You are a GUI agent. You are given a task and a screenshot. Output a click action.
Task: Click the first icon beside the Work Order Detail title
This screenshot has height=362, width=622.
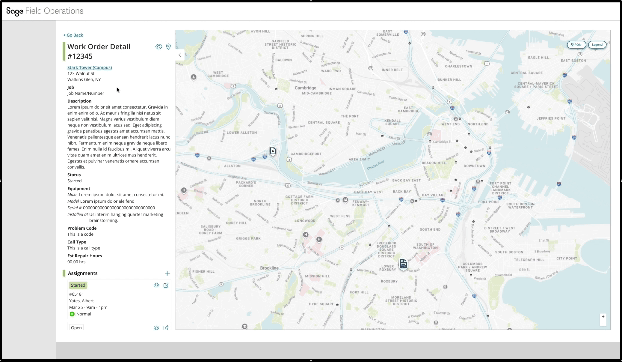coord(158,46)
